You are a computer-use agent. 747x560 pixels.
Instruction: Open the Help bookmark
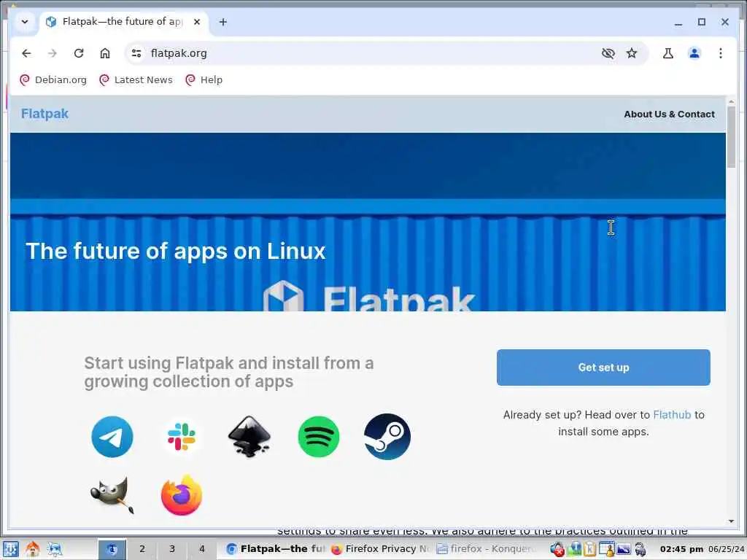tap(204, 80)
